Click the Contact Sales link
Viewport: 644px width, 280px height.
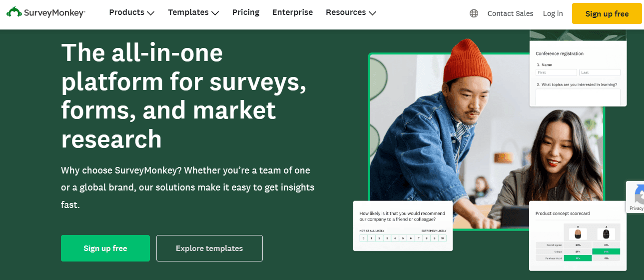pyautogui.click(x=510, y=13)
